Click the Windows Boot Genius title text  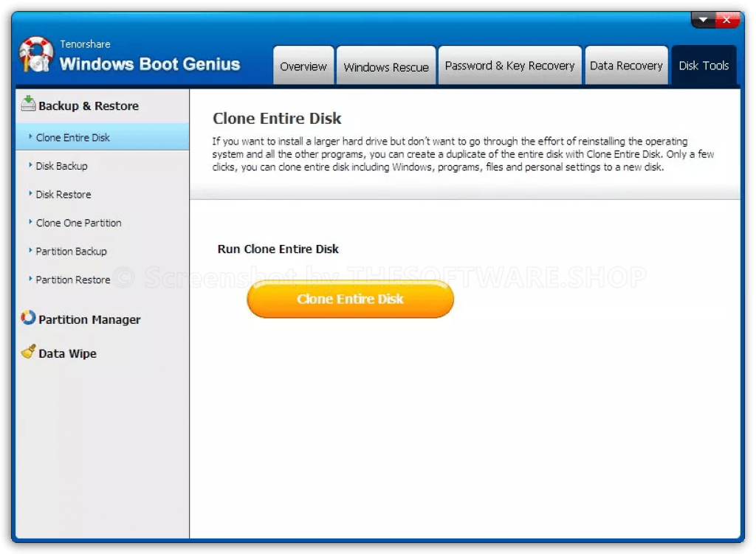pos(149,64)
